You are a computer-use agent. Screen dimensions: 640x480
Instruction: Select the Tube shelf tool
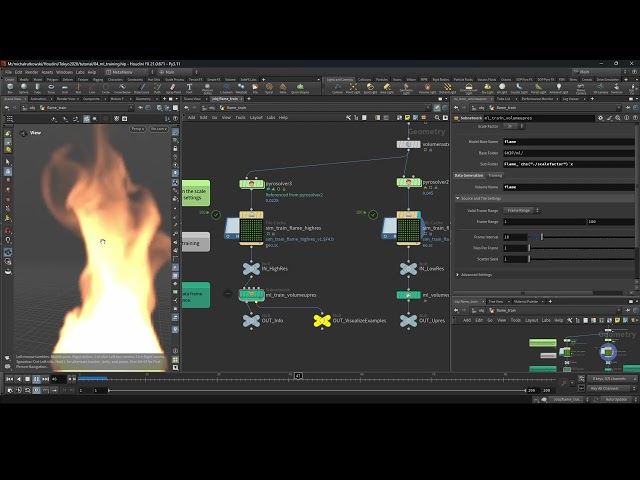click(38, 88)
